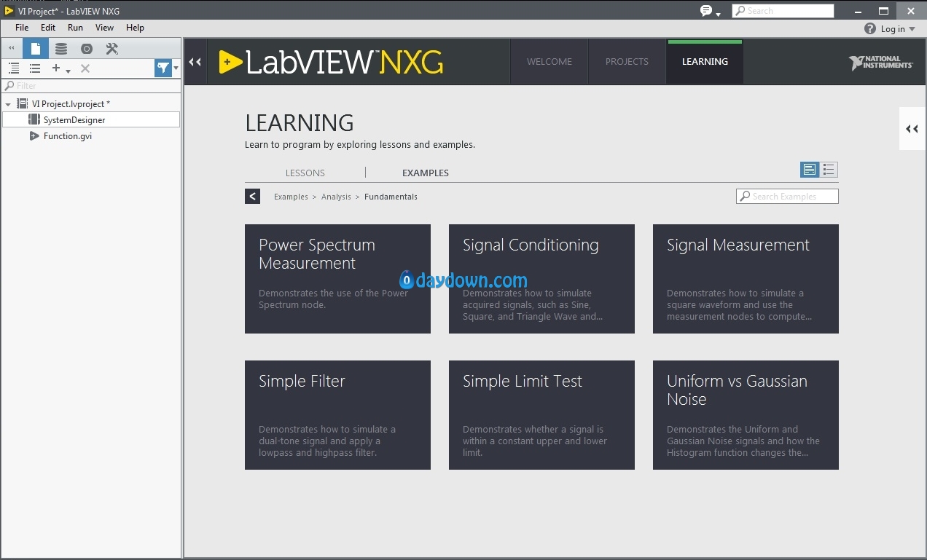The width and height of the screenshot is (927, 560).
Task: Click the grey X delete icon
Action: click(x=85, y=68)
